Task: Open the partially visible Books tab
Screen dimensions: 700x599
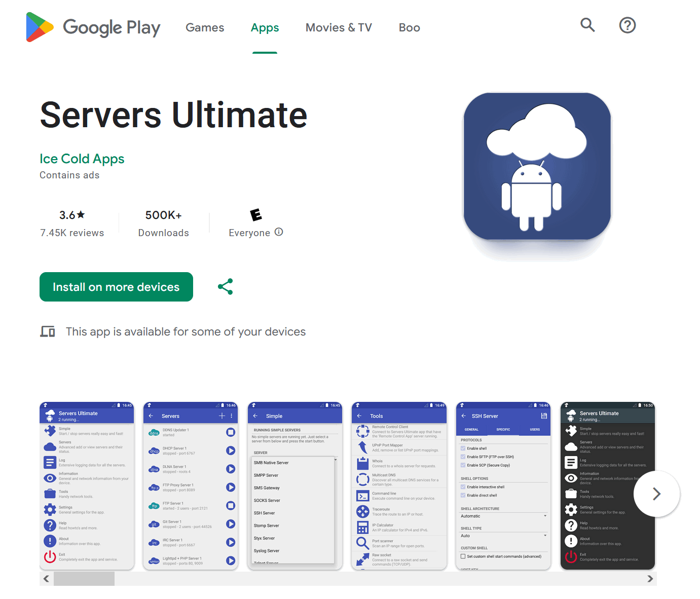Action: tap(409, 28)
